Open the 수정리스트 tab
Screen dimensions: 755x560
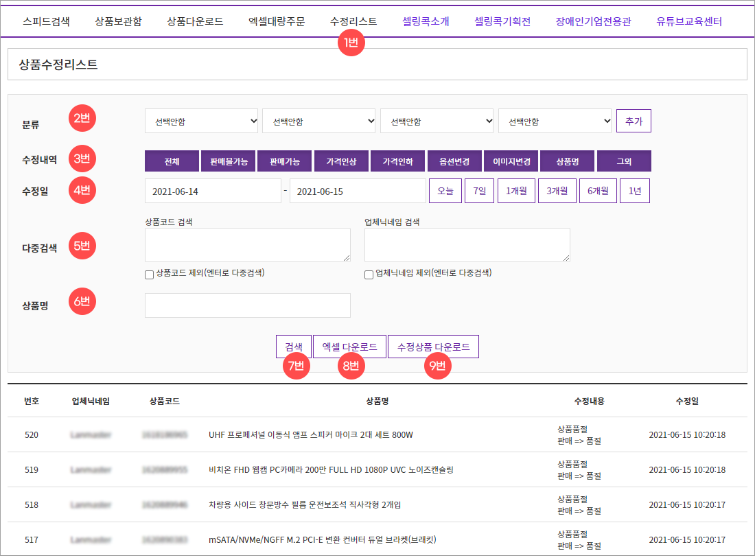(353, 21)
